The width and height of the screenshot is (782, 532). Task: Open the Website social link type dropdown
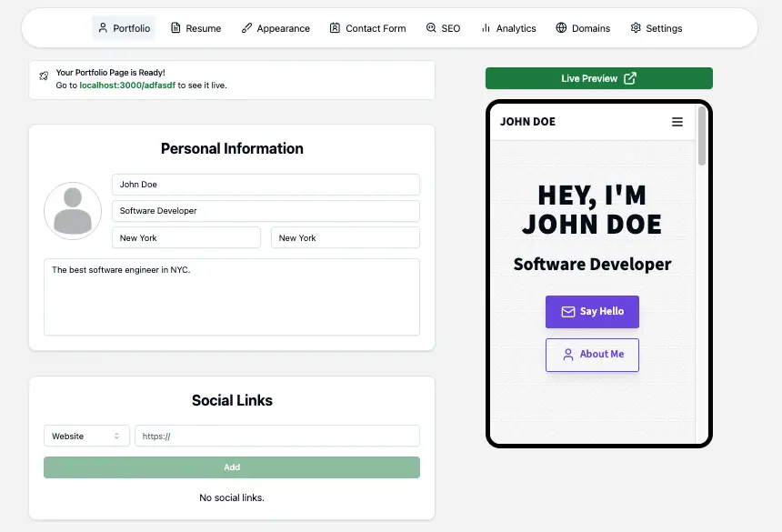(86, 436)
